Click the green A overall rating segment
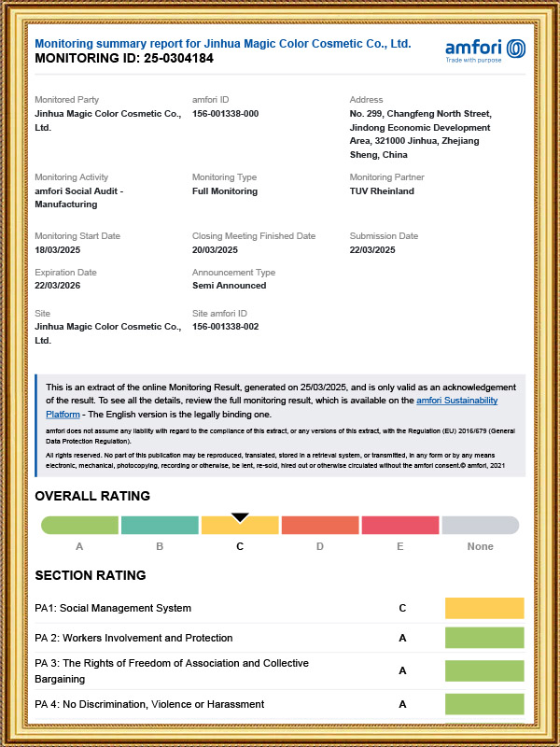 pos(79,525)
